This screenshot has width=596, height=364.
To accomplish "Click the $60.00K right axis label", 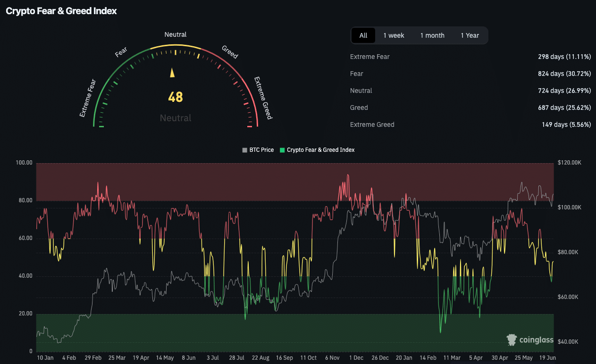I will [x=568, y=297].
